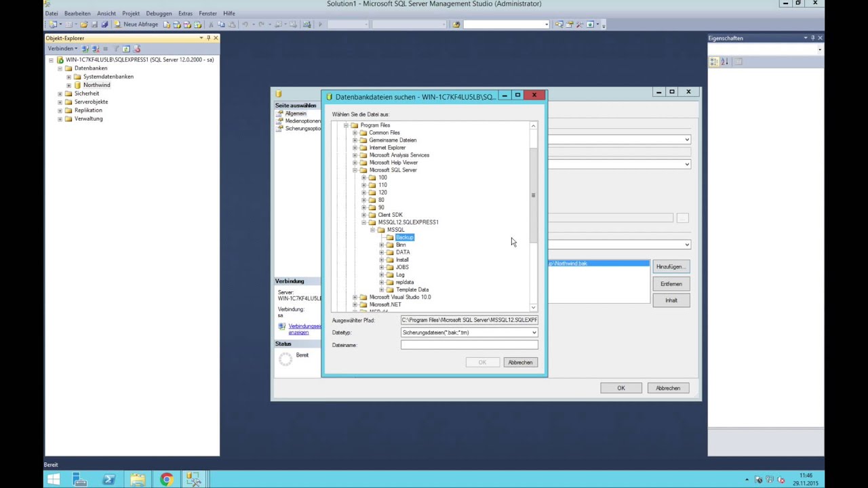Select the Log folder in the file tree
This screenshot has height=488, width=868.
click(x=400, y=274)
